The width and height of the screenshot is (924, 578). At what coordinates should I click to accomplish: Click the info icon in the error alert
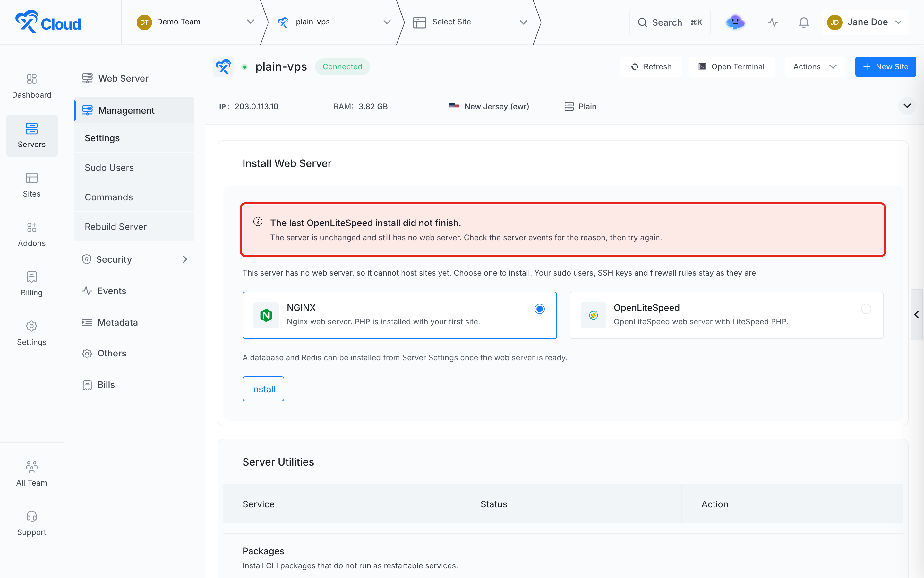pos(258,222)
